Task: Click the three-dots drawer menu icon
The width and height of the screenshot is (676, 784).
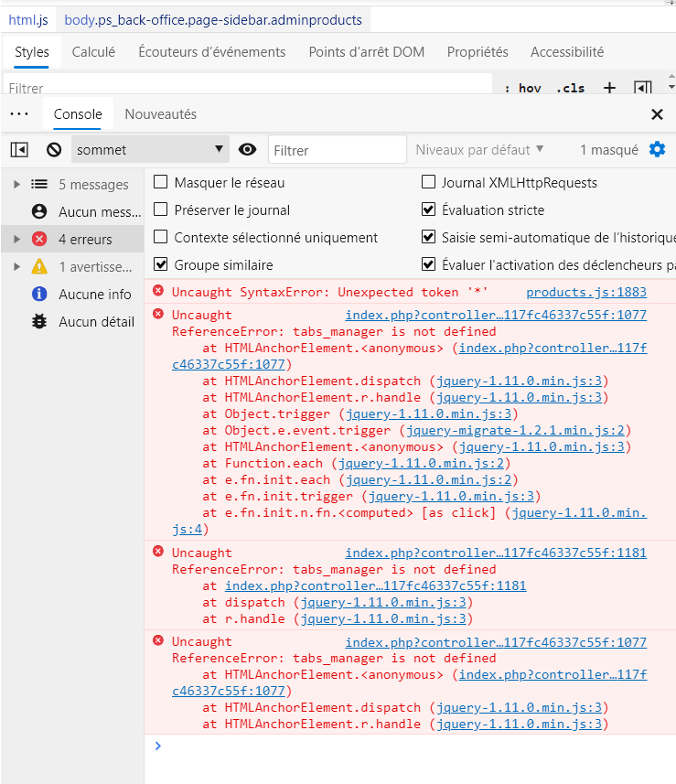Action: [19, 114]
